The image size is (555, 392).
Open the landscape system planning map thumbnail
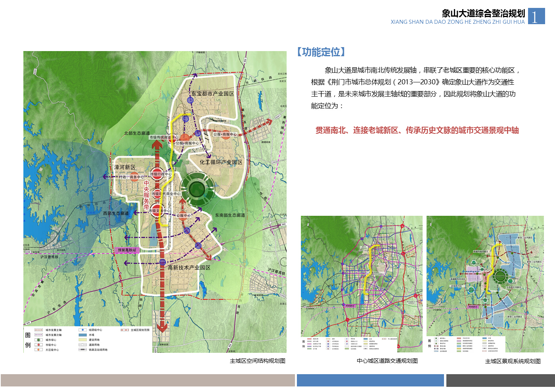click(485, 284)
